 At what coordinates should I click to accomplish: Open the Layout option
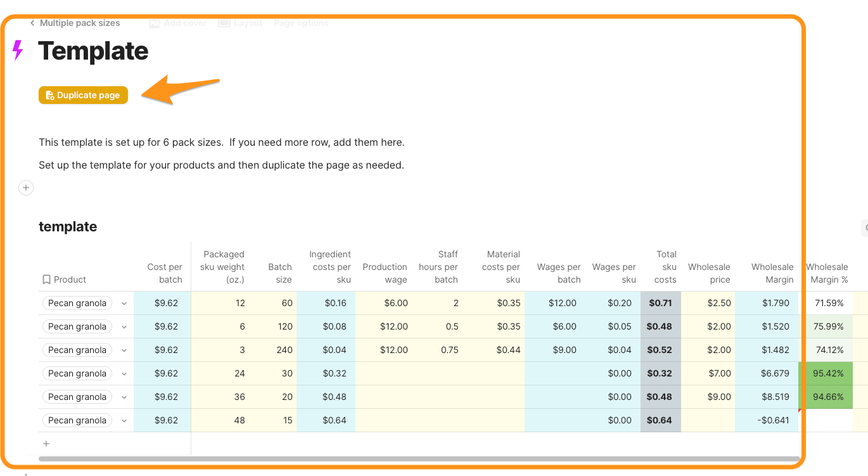click(x=240, y=23)
